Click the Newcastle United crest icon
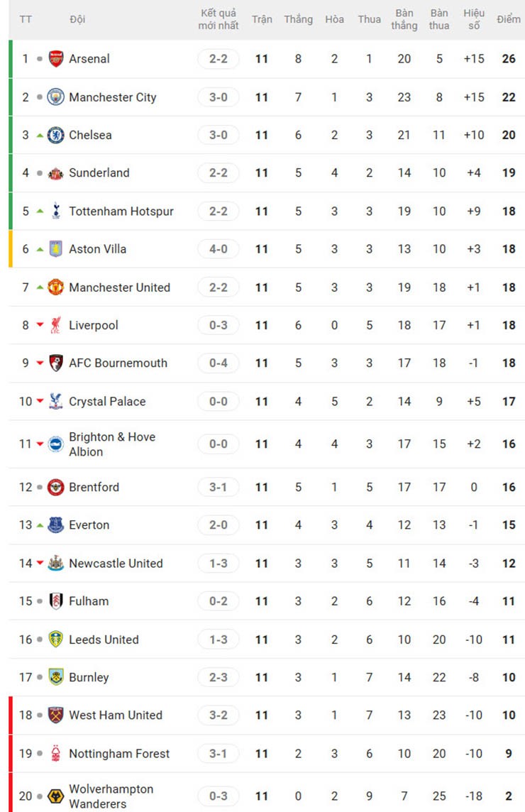 pos(56,564)
